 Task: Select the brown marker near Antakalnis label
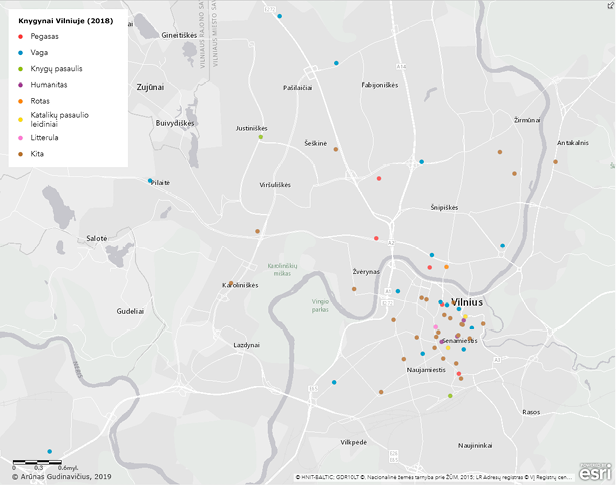(556, 161)
